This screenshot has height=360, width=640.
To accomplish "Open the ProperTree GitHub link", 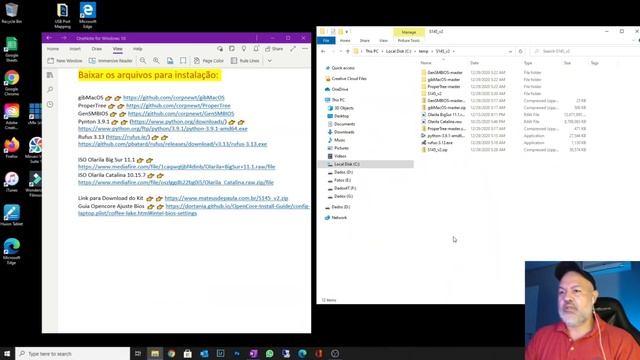I will [178, 106].
